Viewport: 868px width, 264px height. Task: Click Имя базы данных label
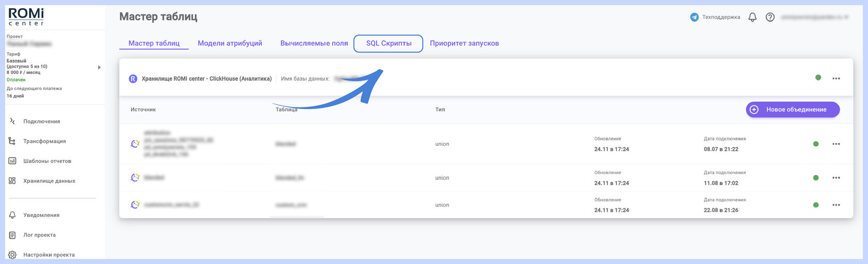click(305, 79)
